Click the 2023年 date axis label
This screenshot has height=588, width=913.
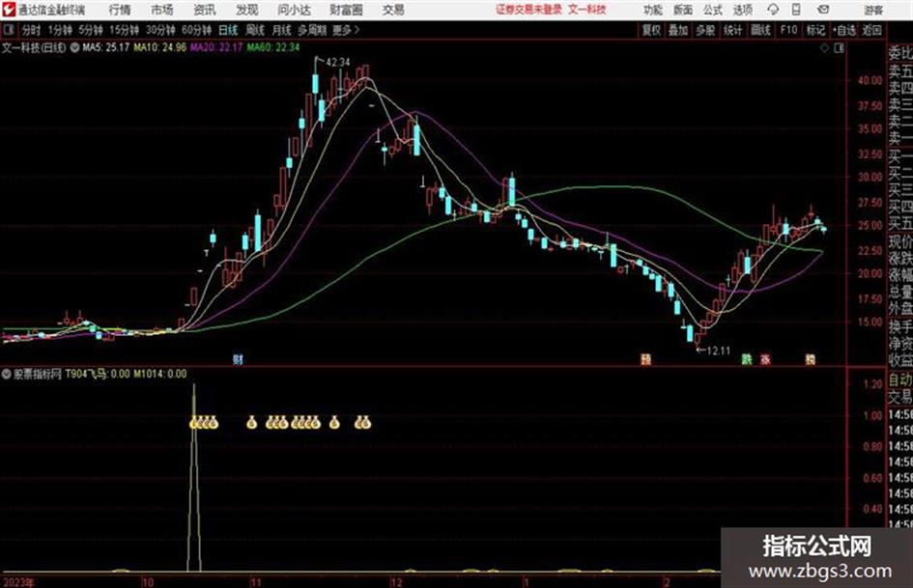18,582
